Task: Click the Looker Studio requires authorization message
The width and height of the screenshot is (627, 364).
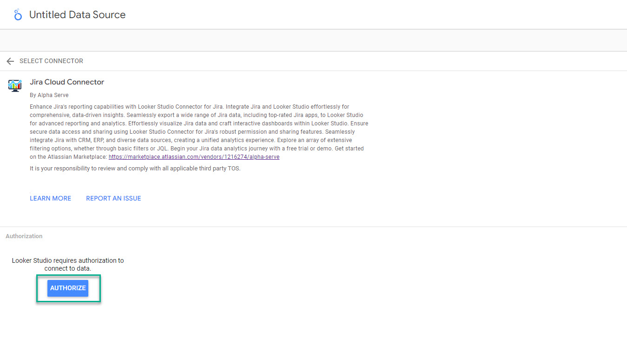Action: click(x=68, y=264)
